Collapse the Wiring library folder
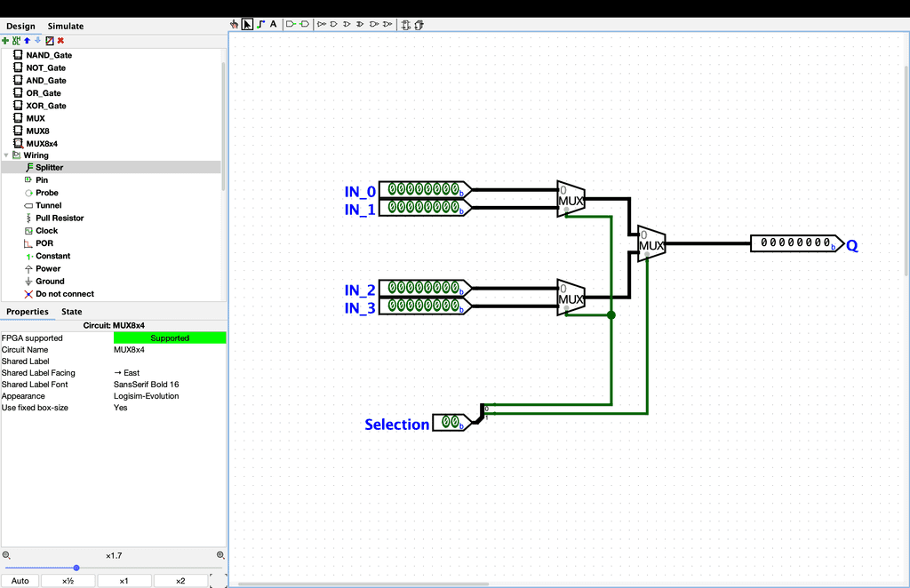This screenshot has height=588, width=910. click(6, 155)
